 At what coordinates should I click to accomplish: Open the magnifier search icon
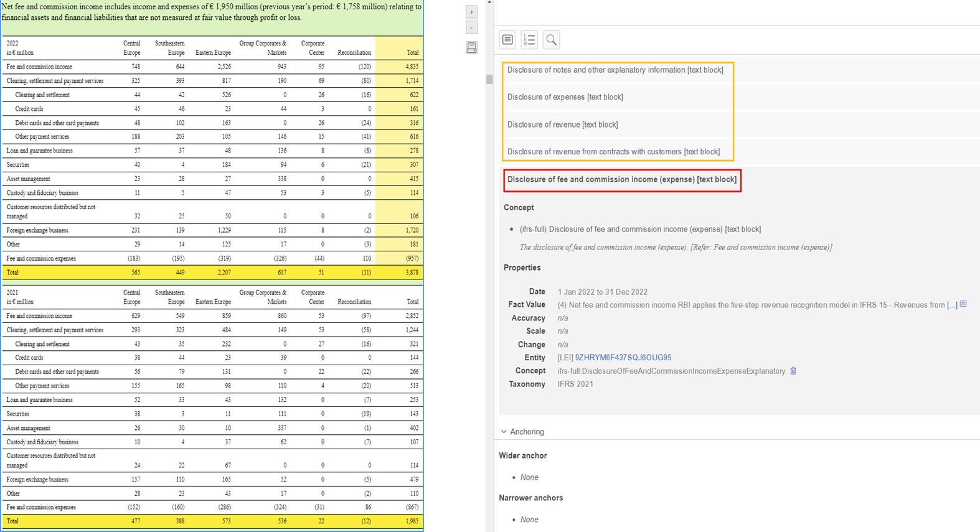click(551, 40)
